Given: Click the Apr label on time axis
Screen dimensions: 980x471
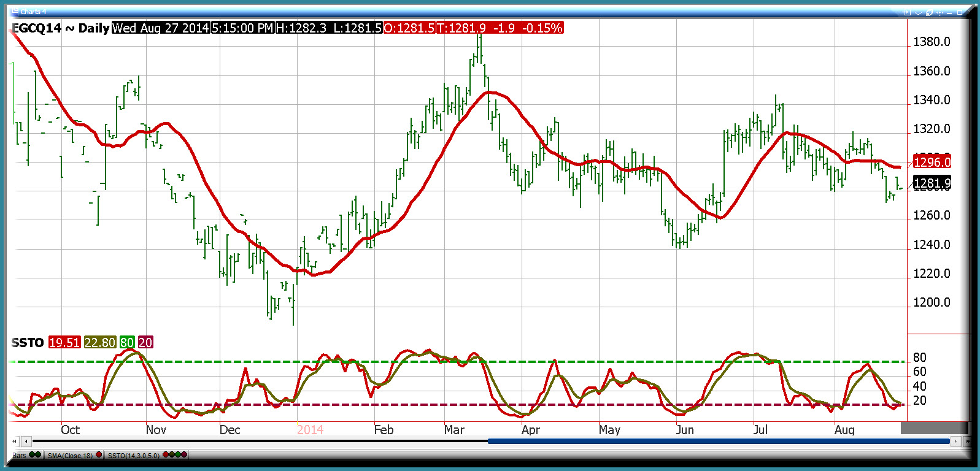Looking at the screenshot, I should coord(531,430).
